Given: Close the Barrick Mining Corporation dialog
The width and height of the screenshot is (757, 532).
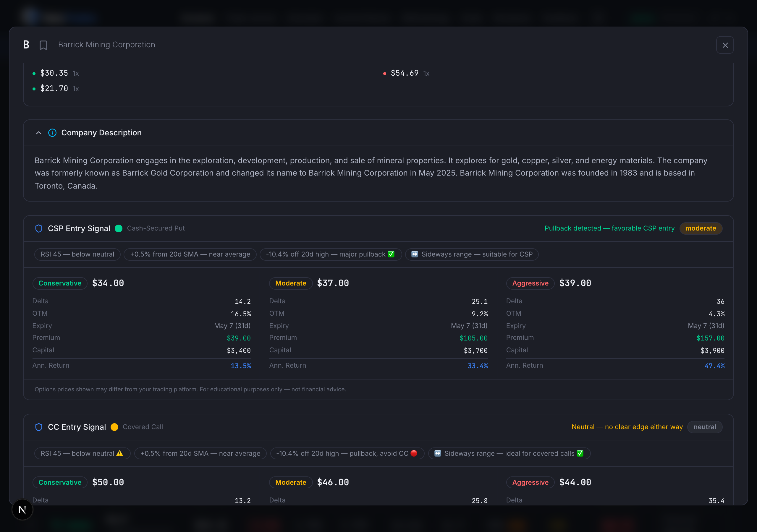Looking at the screenshot, I should click(x=725, y=45).
